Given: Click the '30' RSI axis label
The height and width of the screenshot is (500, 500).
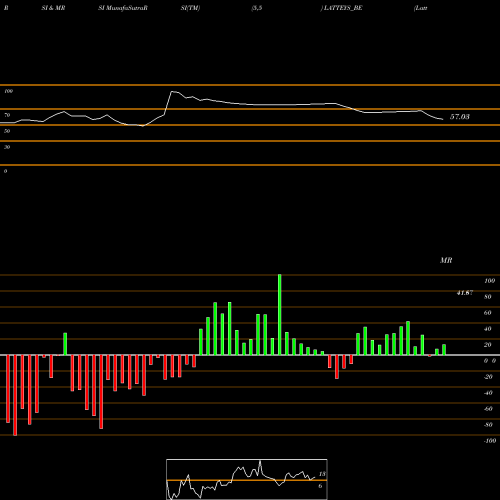Looking at the screenshot, I should (7, 147).
